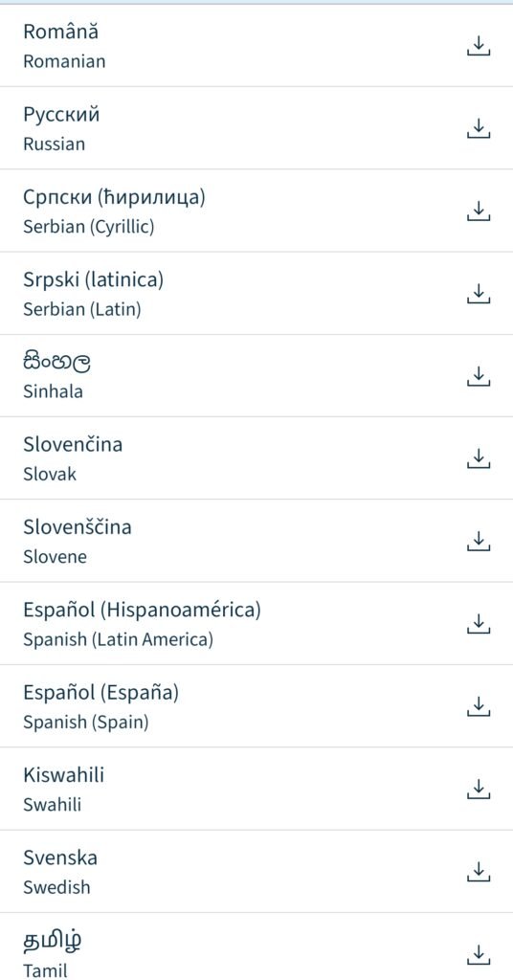Download the Swedish language
The image size is (513, 980).
point(479,872)
